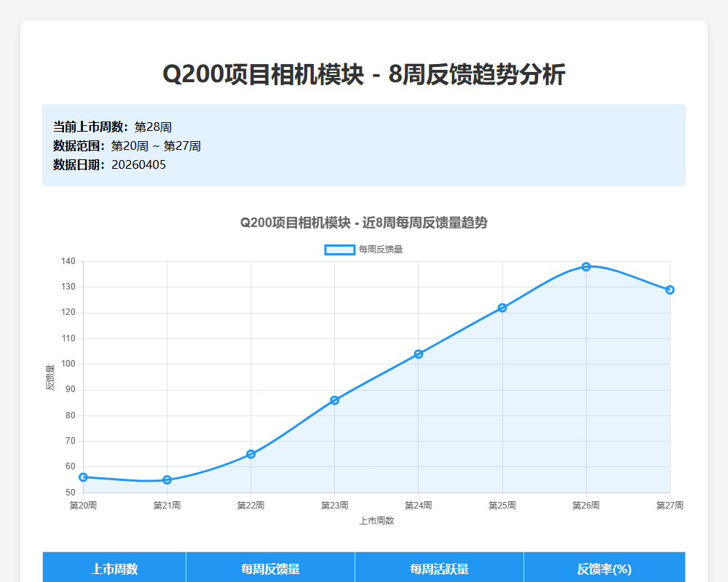Click the y-axis tick 70
The height and width of the screenshot is (582, 728).
(x=71, y=441)
